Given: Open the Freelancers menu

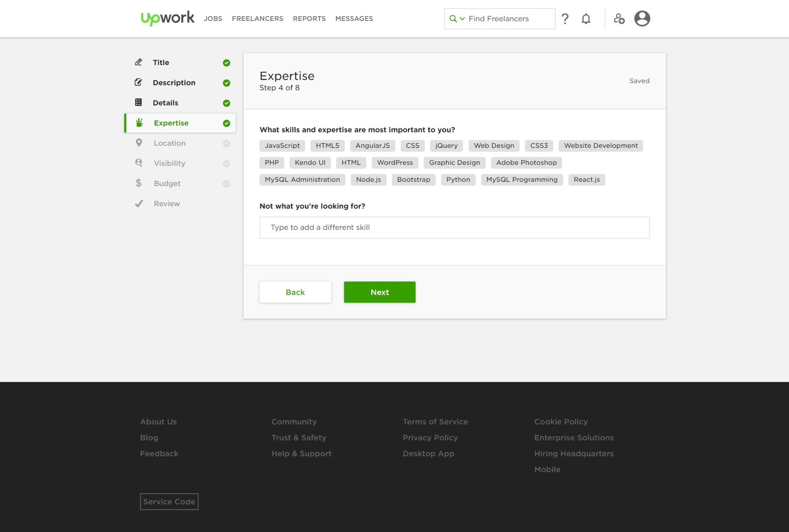Looking at the screenshot, I should click(x=258, y=19).
